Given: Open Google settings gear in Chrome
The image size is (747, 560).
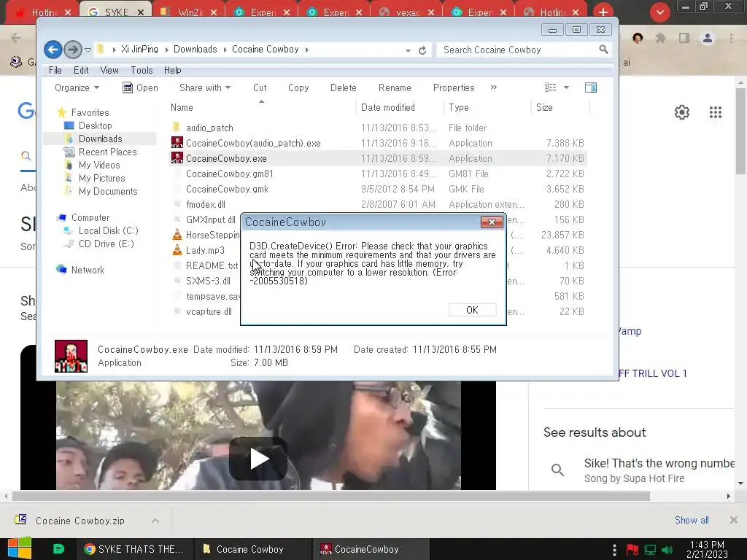Looking at the screenshot, I should (x=682, y=112).
